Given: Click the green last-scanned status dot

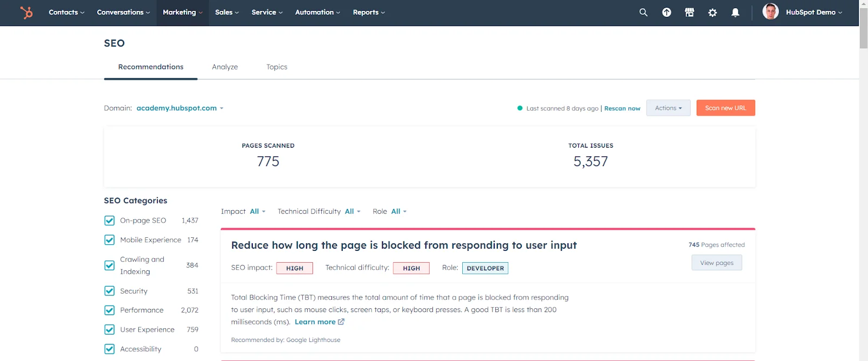Looking at the screenshot, I should tap(520, 108).
